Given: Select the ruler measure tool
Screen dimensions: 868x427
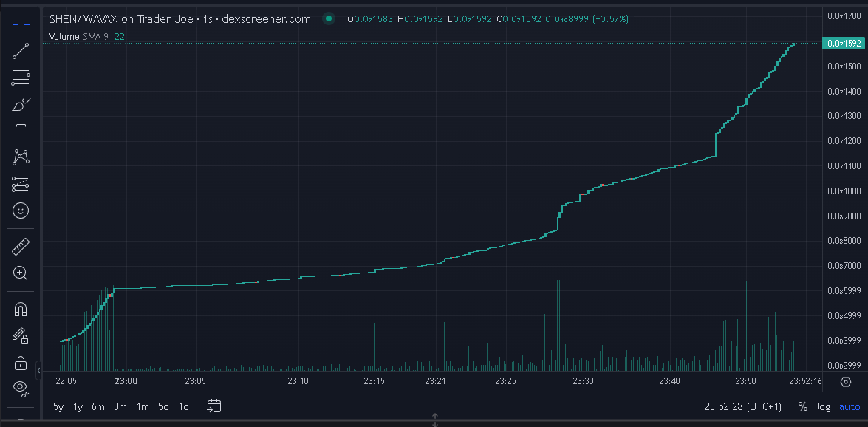Looking at the screenshot, I should [x=21, y=247].
